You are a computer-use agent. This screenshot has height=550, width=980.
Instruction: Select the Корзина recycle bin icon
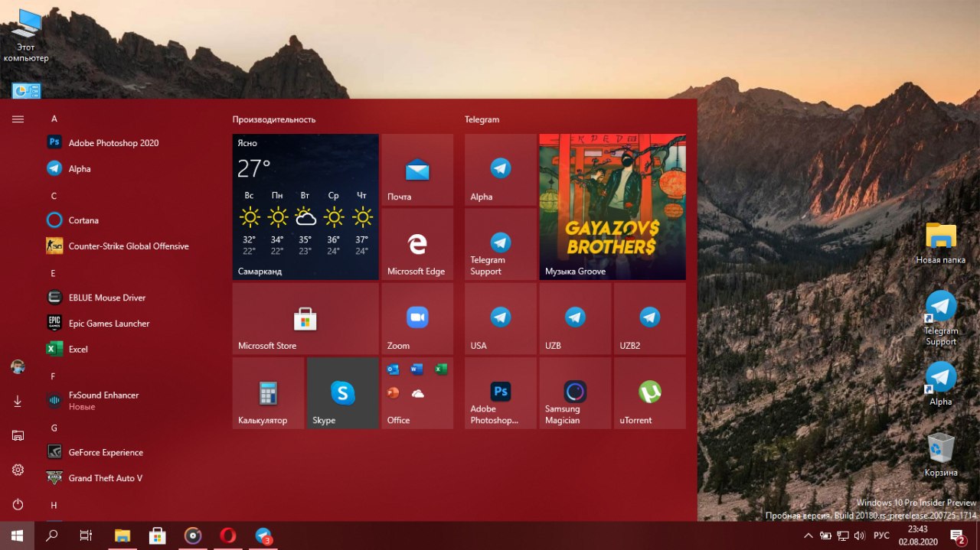(941, 455)
